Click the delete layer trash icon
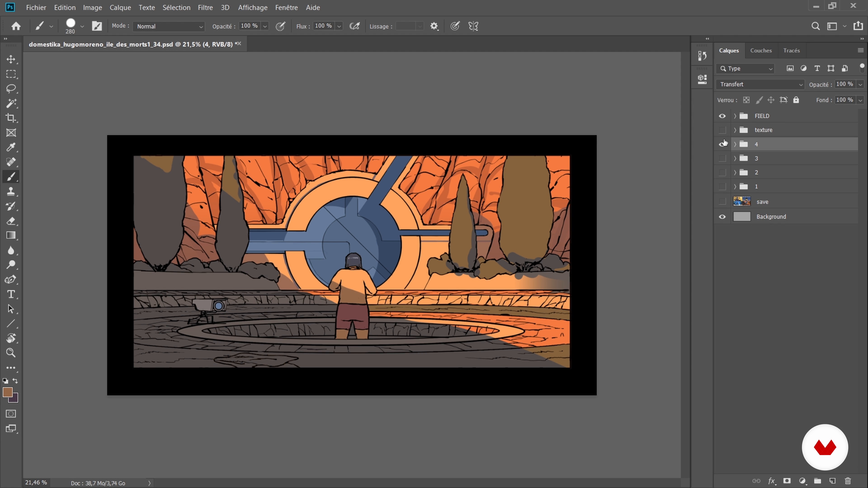868x488 pixels. tap(848, 481)
